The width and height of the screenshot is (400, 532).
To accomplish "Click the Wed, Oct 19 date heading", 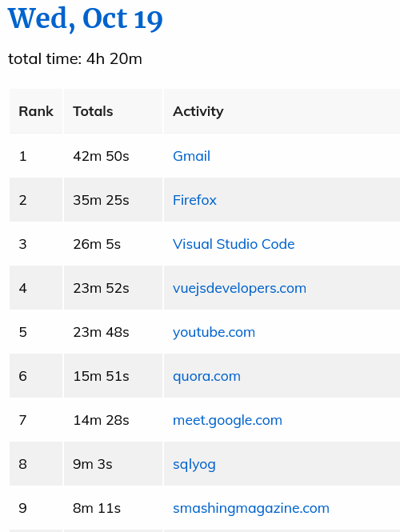I will 85,18.
